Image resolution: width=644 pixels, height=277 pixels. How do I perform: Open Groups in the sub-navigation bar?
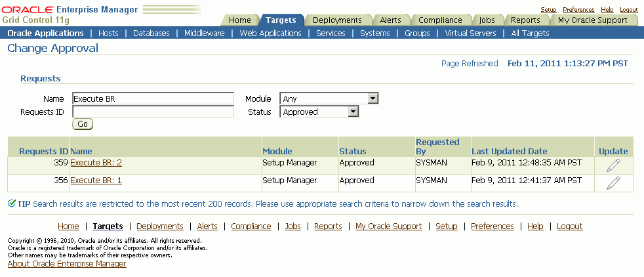coord(417,33)
